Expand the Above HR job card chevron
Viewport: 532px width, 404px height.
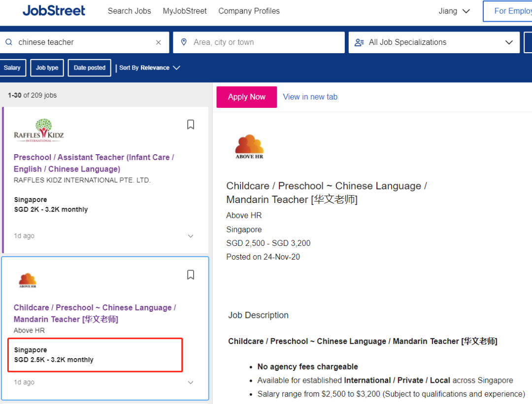point(191,383)
